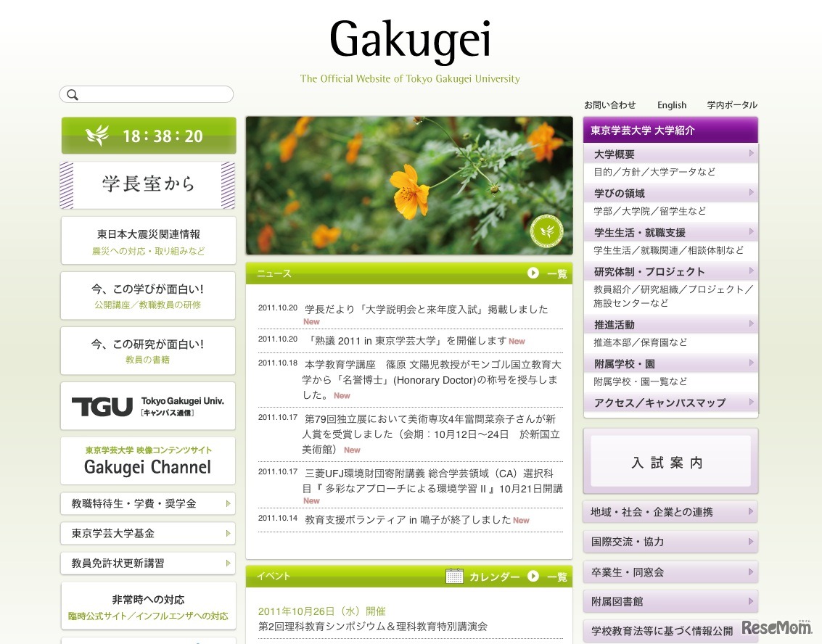Click 目的/方針/大学データなど text

(654, 172)
